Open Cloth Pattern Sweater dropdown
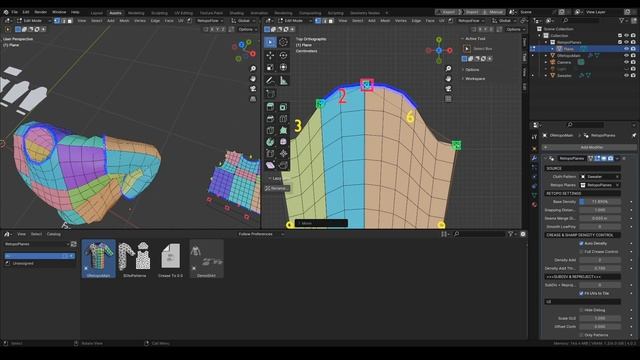The width and height of the screenshot is (640, 360). tap(600, 177)
